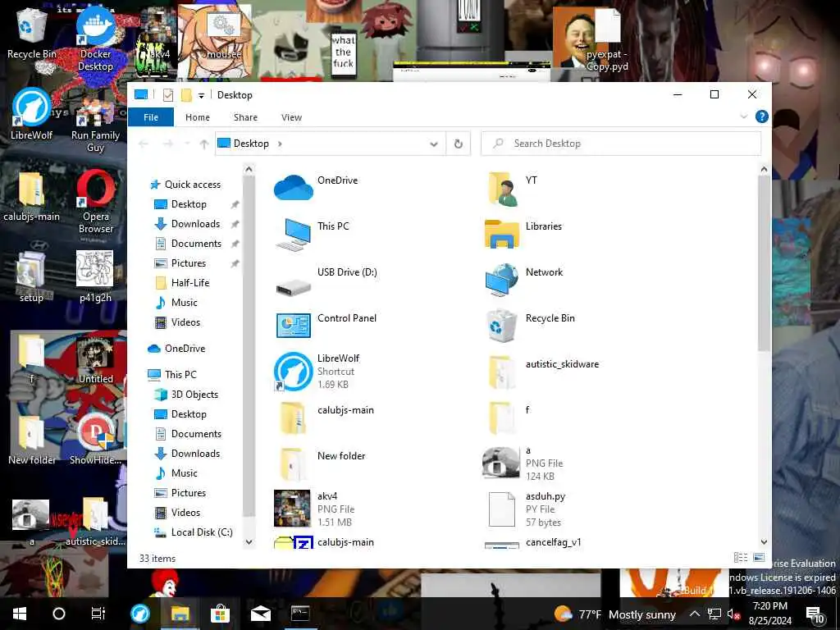Select Recycle Bin in Explorer file list
This screenshot has height=630, width=840.
(x=530, y=325)
